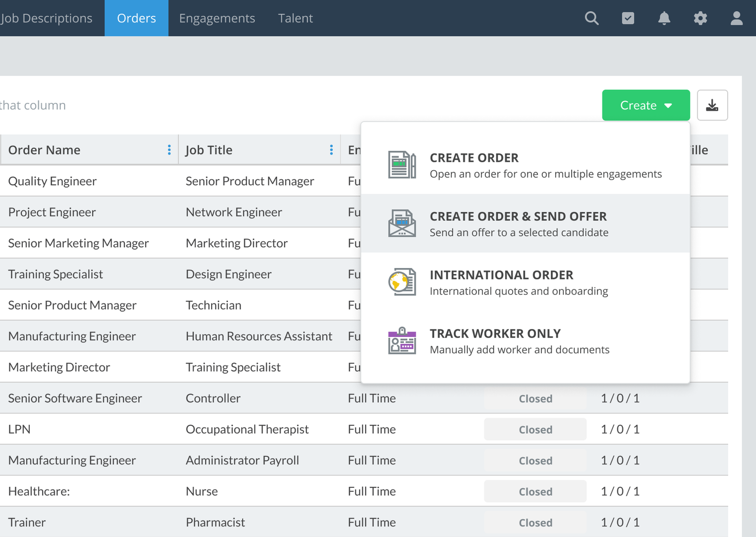Open the tasks checkmark icon

tap(628, 18)
